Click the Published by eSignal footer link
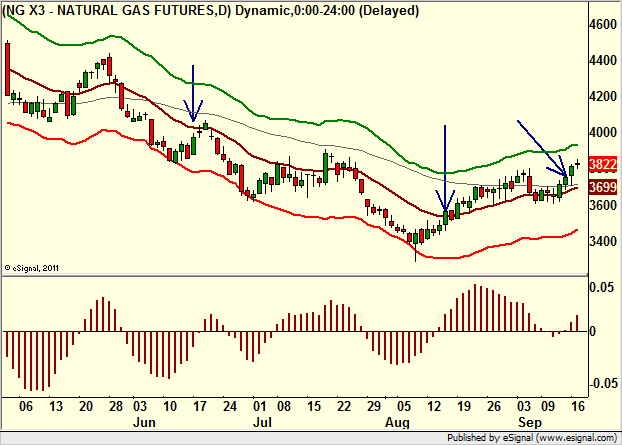 click(532, 438)
